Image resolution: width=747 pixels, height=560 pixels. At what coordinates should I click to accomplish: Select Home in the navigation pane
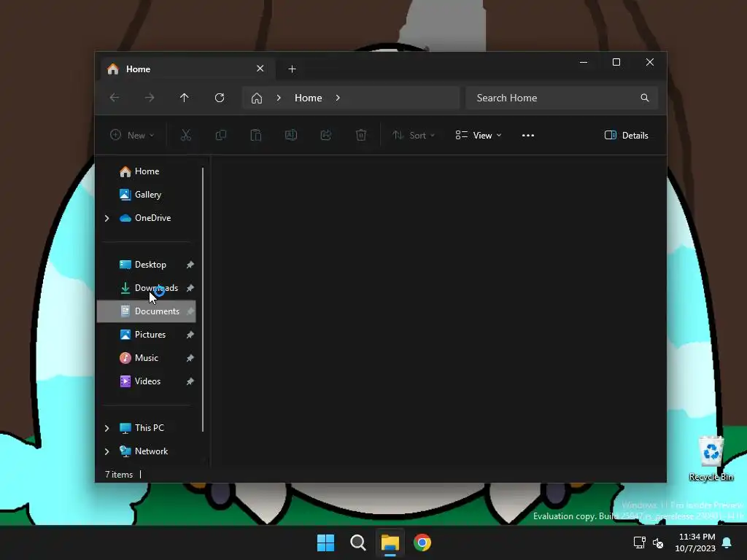click(x=147, y=171)
